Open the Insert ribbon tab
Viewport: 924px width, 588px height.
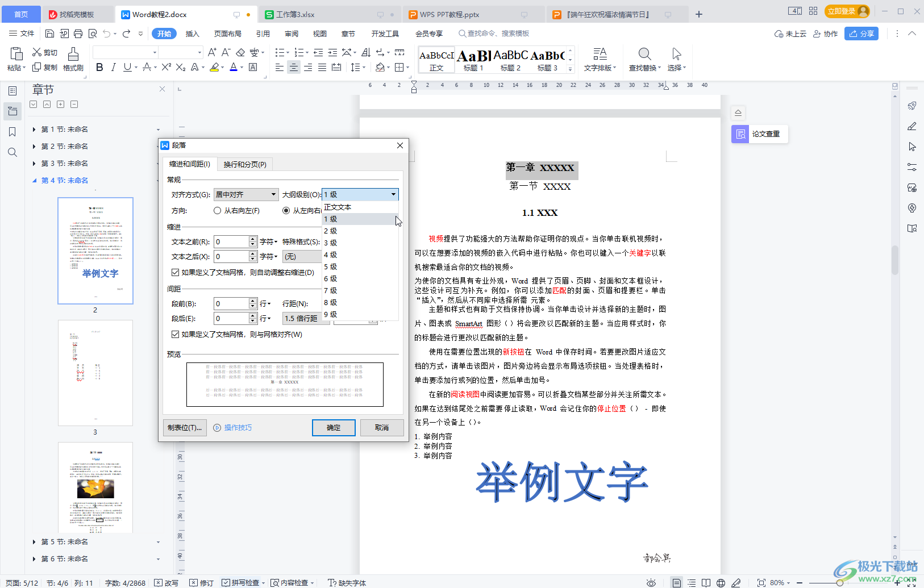pyautogui.click(x=193, y=34)
